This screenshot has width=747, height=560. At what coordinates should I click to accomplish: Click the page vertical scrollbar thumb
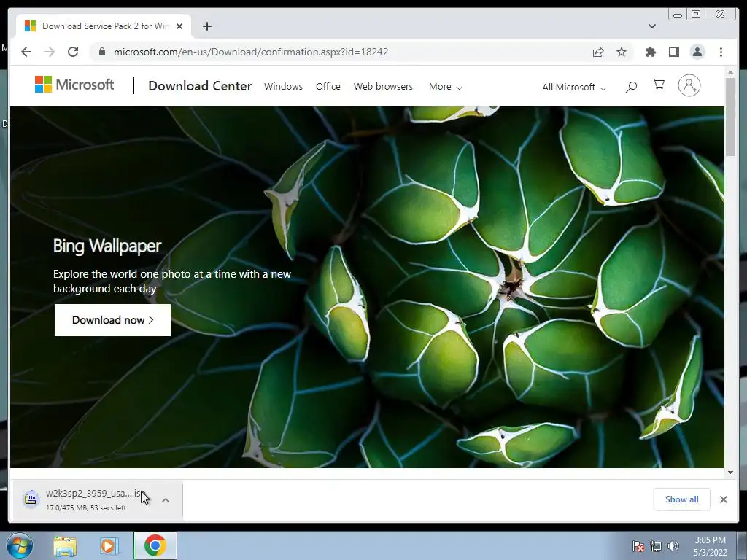(x=730, y=116)
